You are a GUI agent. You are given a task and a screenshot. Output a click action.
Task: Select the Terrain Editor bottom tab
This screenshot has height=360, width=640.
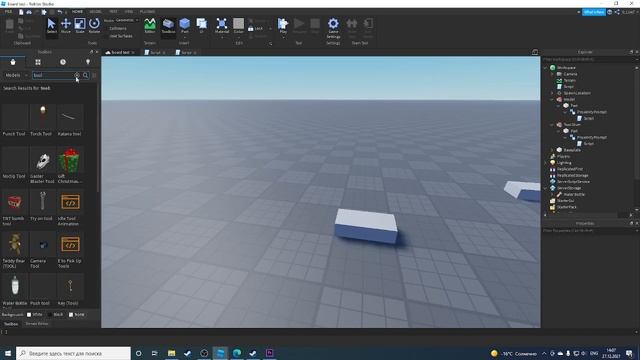pos(37,324)
